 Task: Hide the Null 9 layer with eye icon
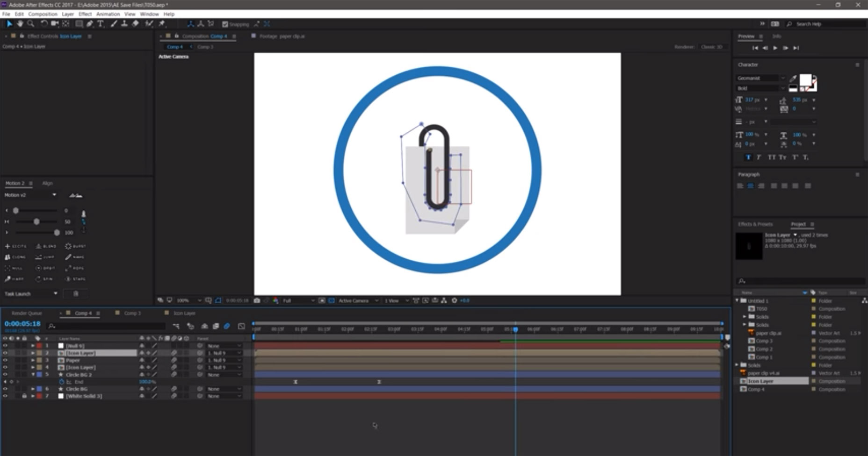click(5, 346)
